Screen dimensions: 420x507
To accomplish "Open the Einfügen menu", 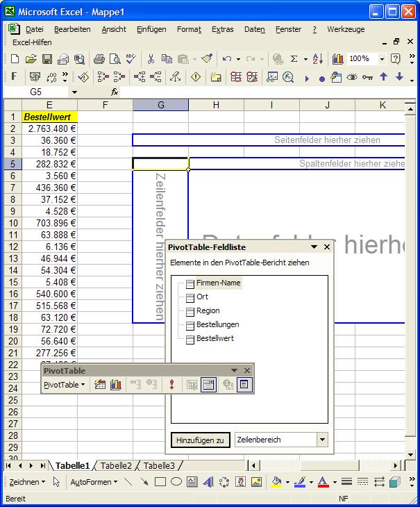I will (x=151, y=29).
